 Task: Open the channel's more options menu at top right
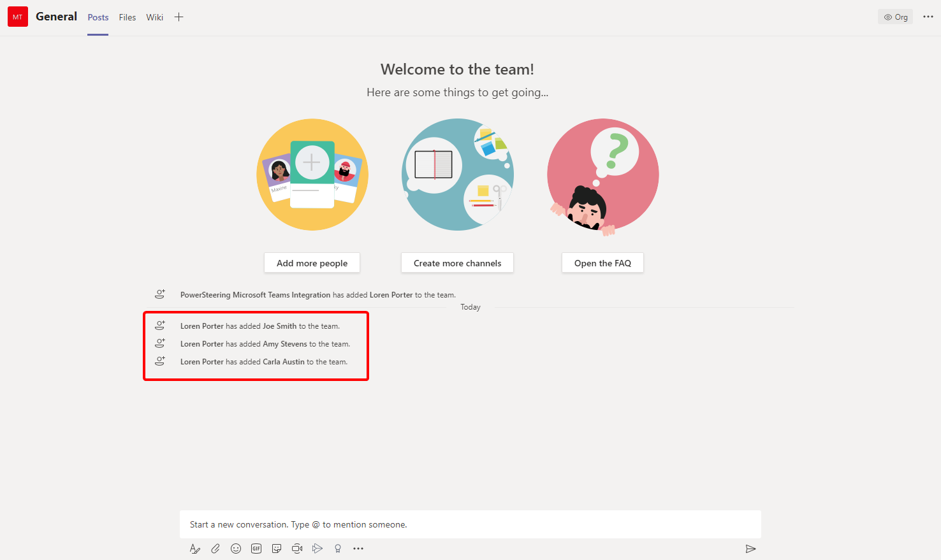point(928,17)
